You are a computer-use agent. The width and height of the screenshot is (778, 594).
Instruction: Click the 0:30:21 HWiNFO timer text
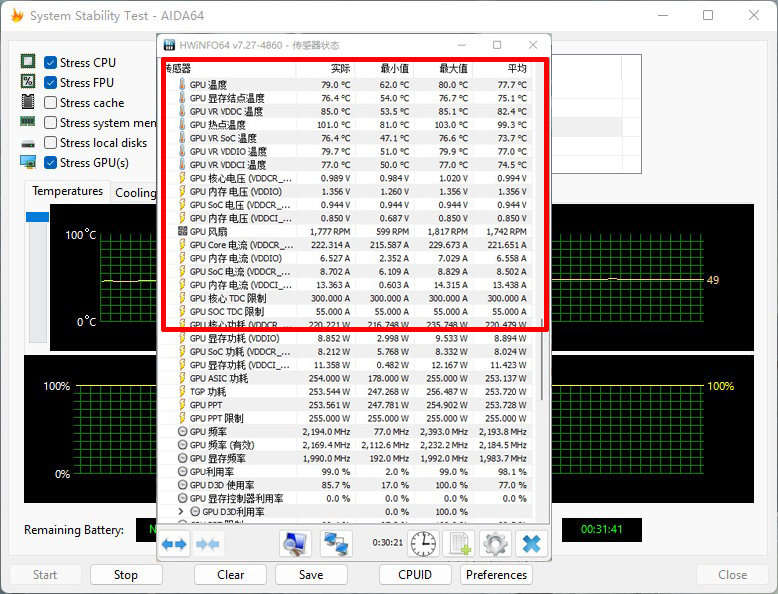(388, 542)
